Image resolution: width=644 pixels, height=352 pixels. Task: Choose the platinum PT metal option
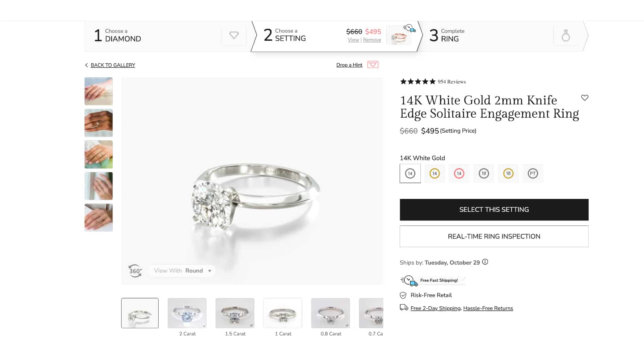tap(532, 174)
